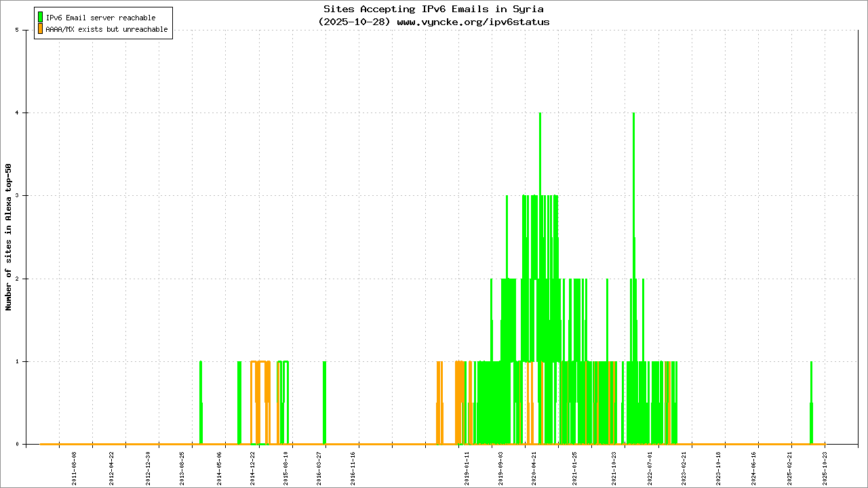Click the y-axis value 5

click(x=25, y=30)
